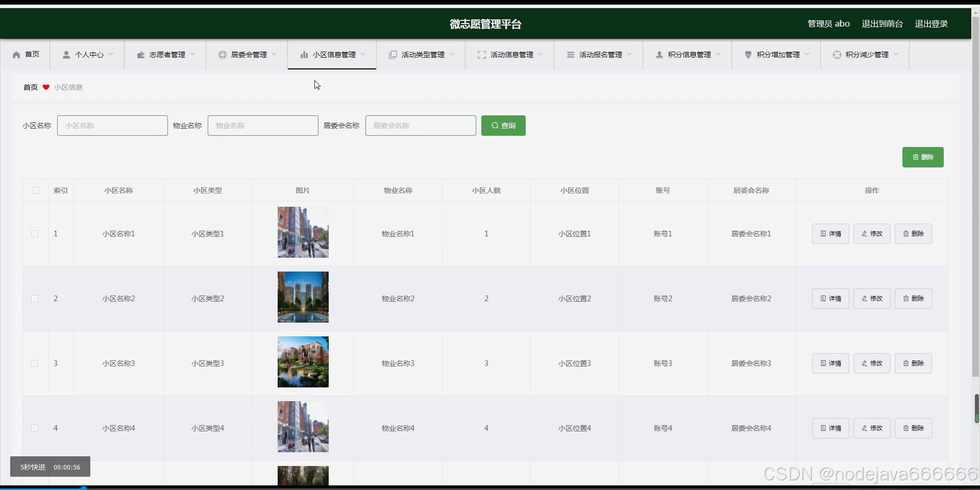Screen dimensions: 980x490
Task: Click 删除 button for row 小区名称2
Action: point(913,299)
